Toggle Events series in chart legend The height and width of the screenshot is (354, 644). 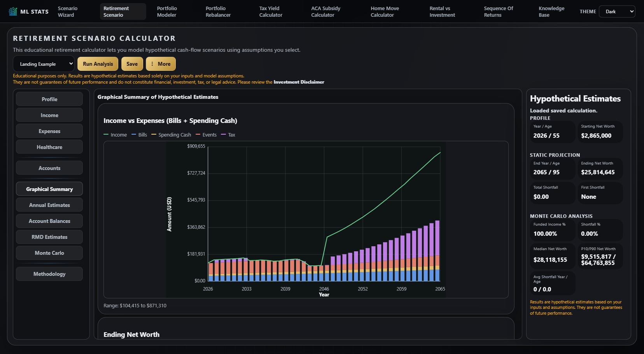pyautogui.click(x=206, y=135)
